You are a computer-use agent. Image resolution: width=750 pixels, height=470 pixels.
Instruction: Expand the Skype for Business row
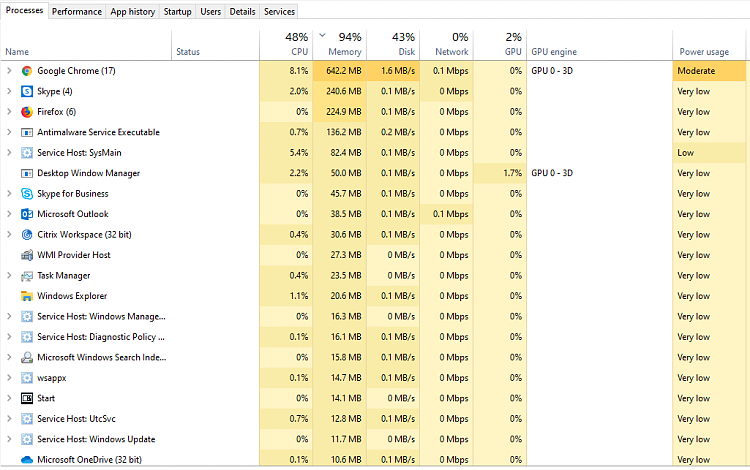[9, 194]
